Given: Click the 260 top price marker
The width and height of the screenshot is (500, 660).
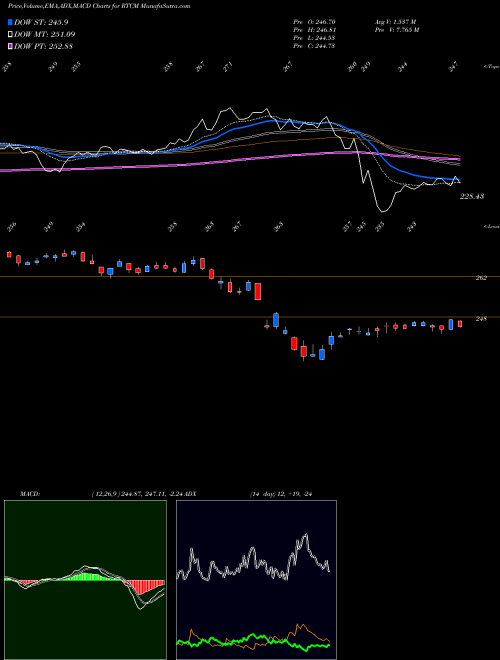Looking at the screenshot, I should point(352,67).
